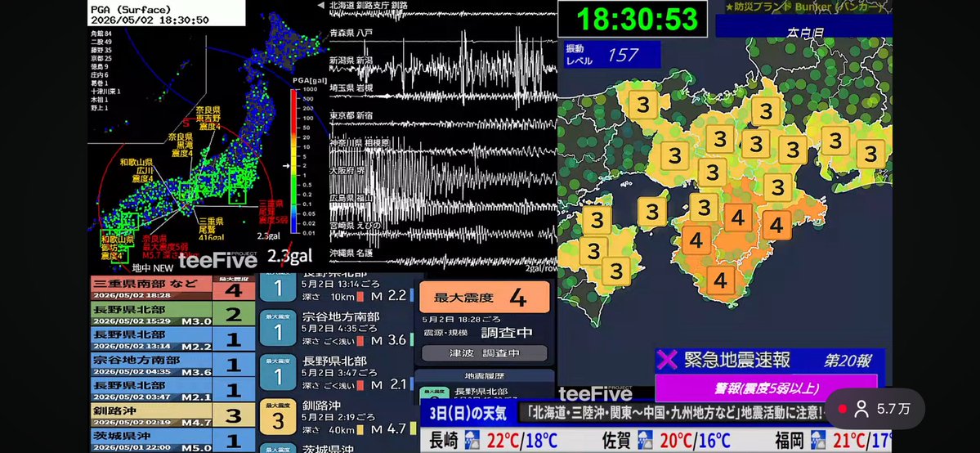Click the 奈良県 黒滝 震度4 map label
This screenshot has width=980, height=453.
click(181, 145)
